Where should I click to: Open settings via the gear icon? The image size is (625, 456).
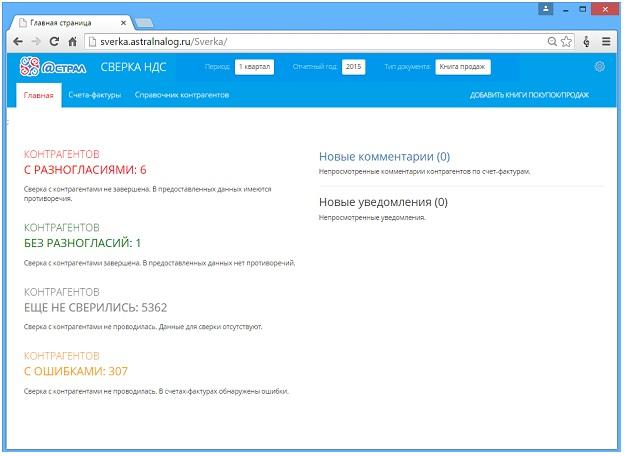pyautogui.click(x=599, y=67)
